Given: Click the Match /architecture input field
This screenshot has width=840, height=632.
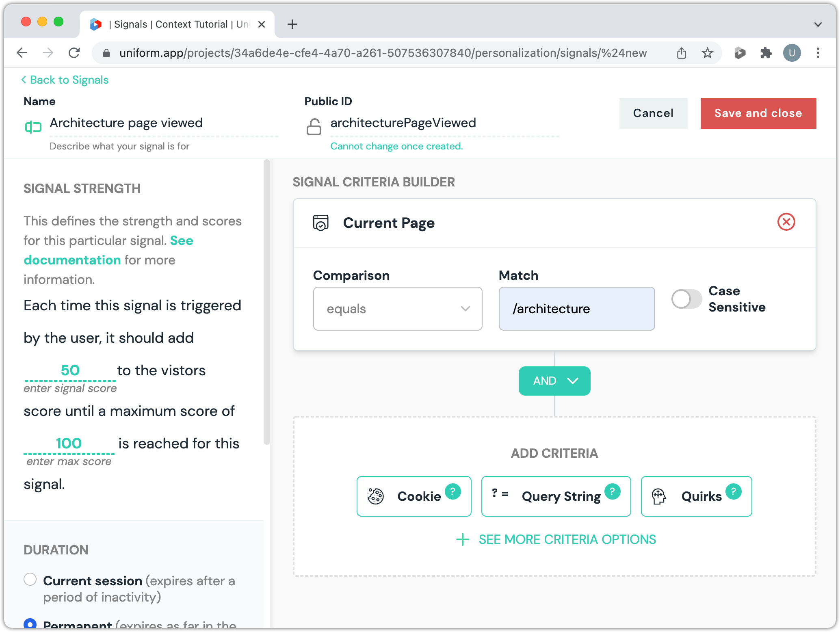Looking at the screenshot, I should [576, 309].
